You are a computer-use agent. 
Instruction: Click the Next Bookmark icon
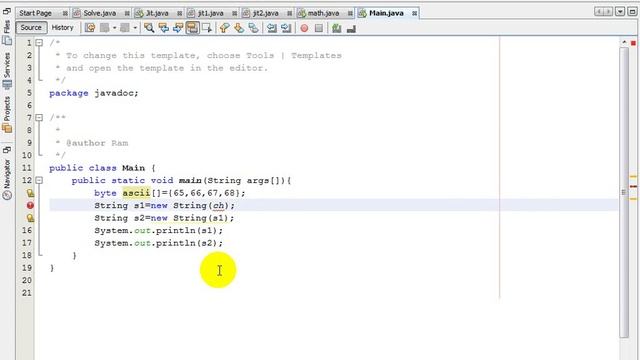pyautogui.click(x=239, y=28)
